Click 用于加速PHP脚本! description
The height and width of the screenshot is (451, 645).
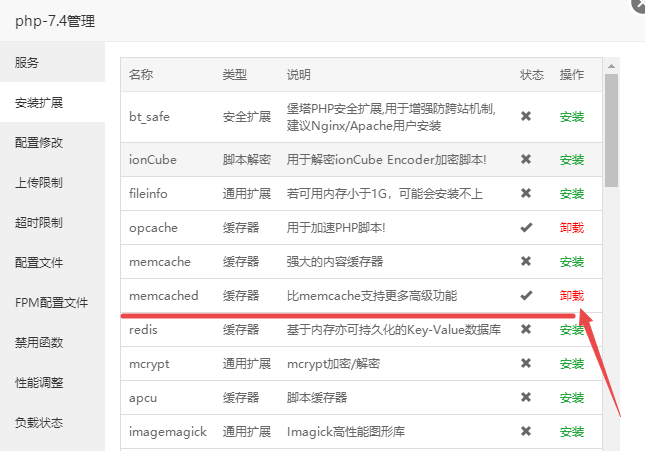pos(336,228)
